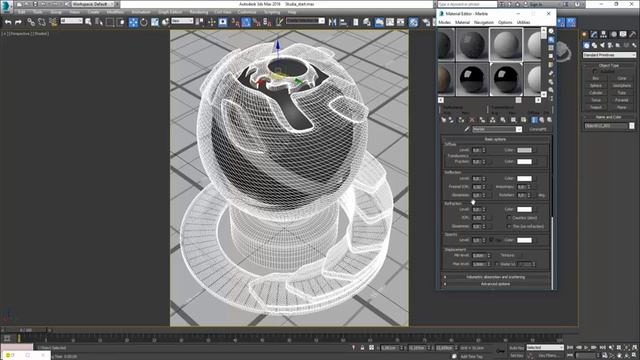Open the Modify command panel tab
640x360 pixels.
tap(594, 35)
